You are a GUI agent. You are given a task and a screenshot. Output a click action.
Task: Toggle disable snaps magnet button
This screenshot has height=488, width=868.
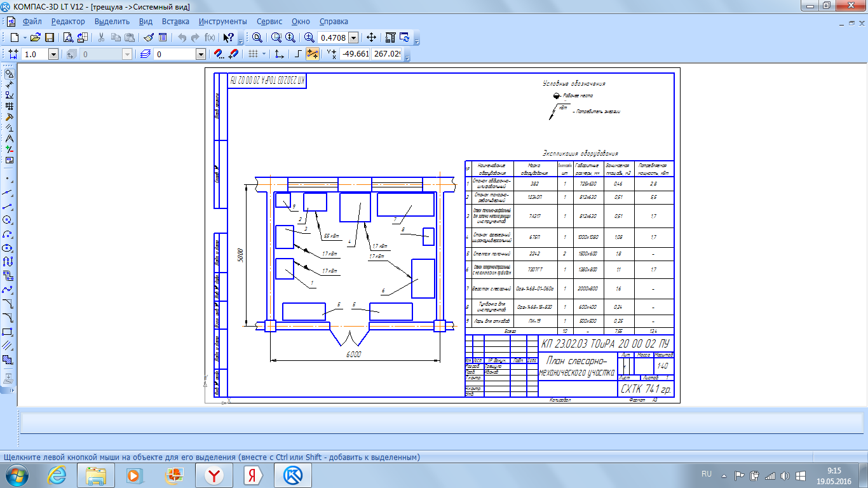233,55
